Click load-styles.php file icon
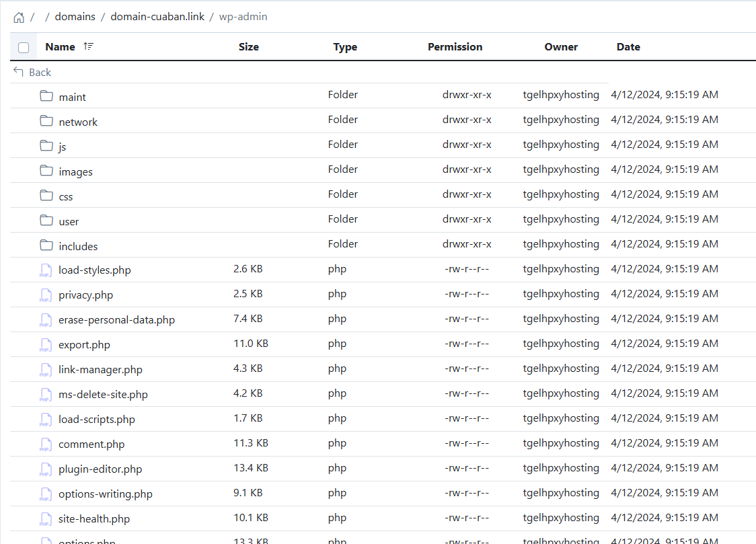 tap(46, 270)
